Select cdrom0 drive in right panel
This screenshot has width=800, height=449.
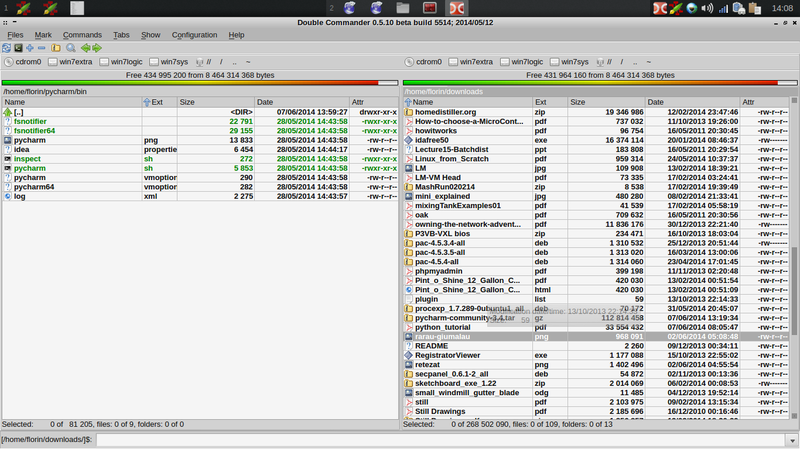tap(423, 62)
